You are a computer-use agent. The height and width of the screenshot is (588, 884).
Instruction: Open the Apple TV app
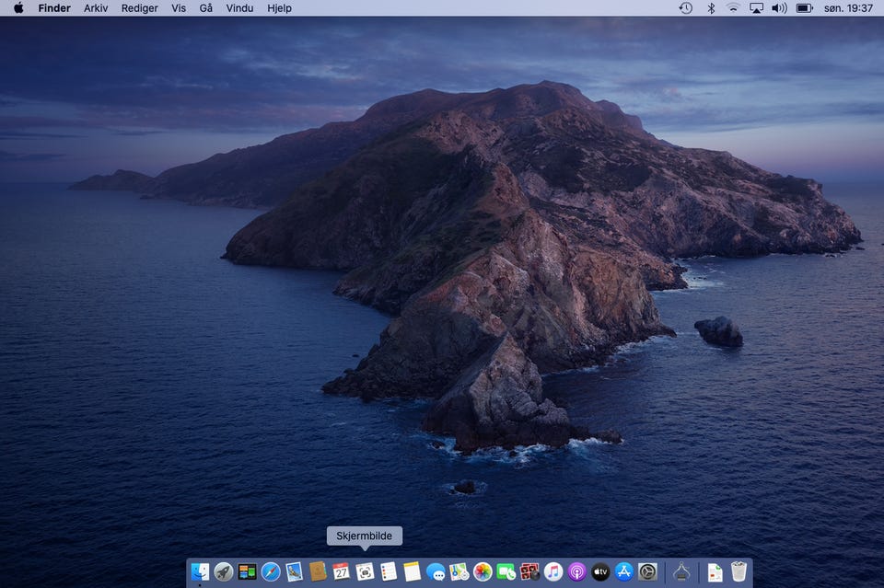[600, 572]
